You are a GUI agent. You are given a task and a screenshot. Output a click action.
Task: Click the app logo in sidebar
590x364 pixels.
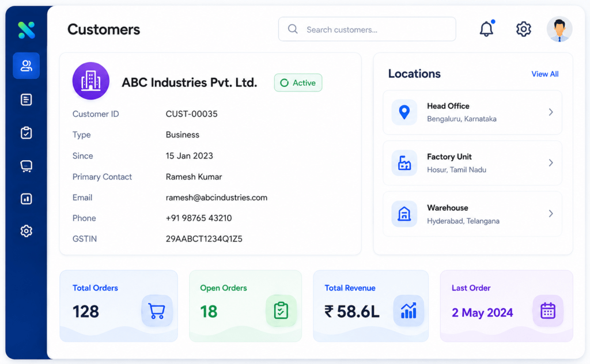pos(27,30)
